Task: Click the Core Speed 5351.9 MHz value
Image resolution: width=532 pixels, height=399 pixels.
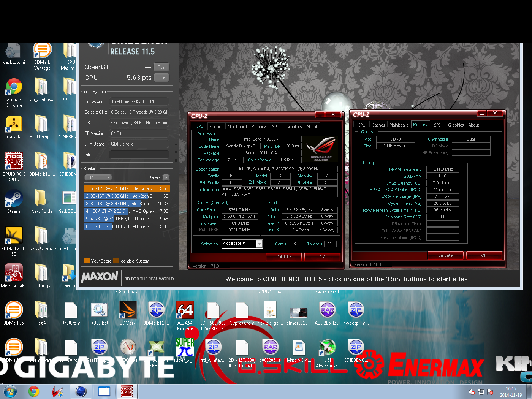Action: pos(239,210)
